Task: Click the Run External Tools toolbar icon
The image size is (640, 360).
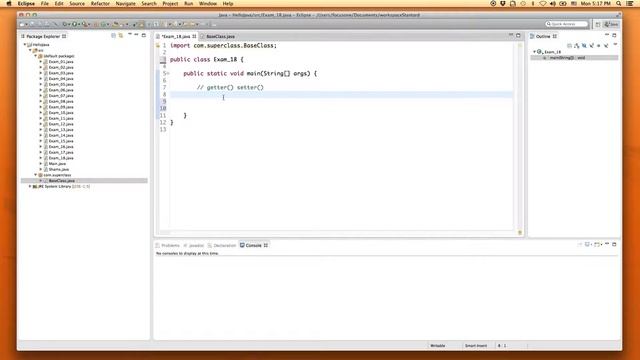Action: click(84, 24)
